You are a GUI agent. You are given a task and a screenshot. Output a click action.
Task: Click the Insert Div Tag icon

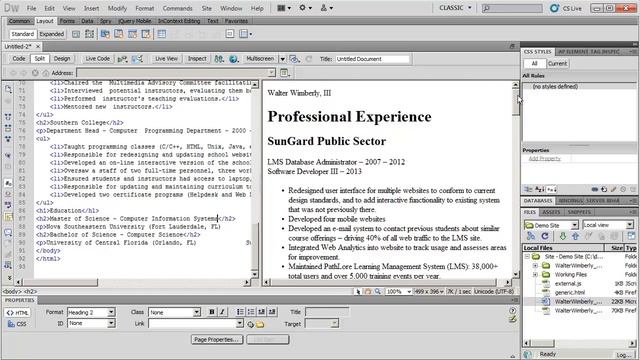[76, 34]
